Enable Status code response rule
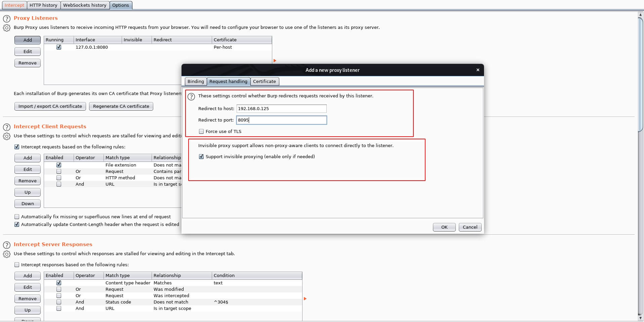Screen dimensions: 644x322 (59, 302)
